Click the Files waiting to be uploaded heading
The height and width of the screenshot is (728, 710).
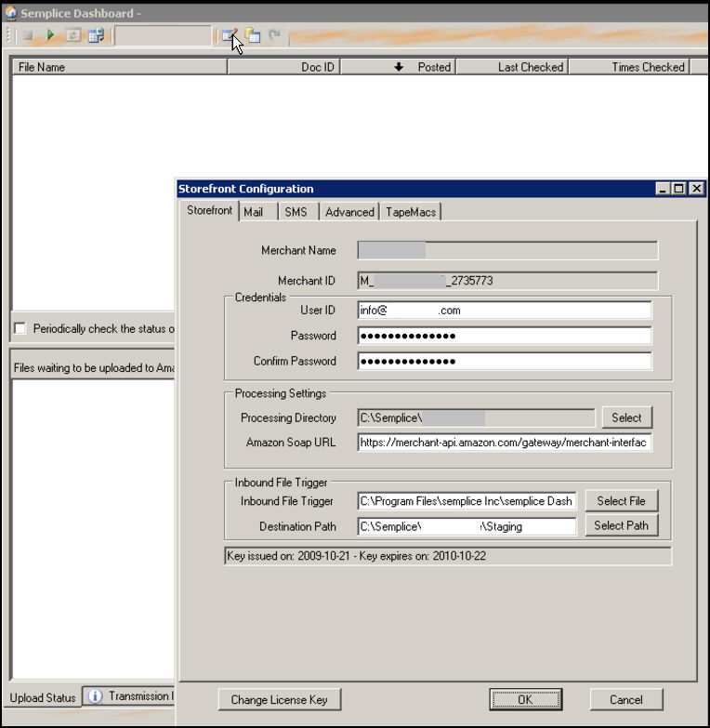(94, 368)
